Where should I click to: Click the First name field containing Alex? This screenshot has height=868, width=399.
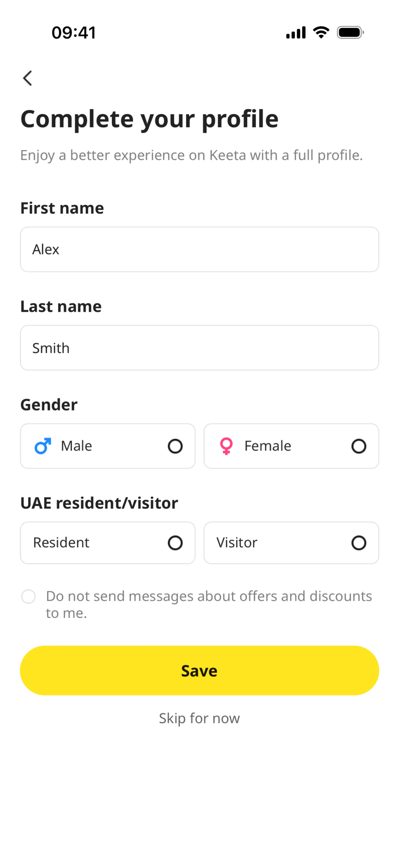199,249
